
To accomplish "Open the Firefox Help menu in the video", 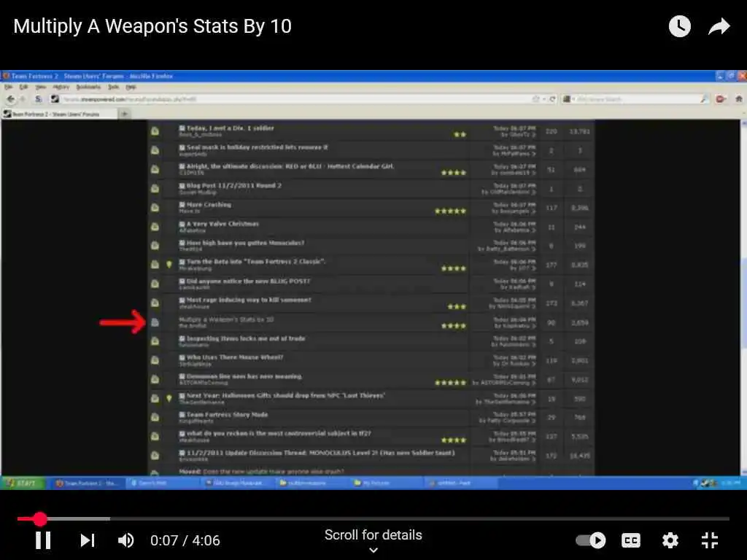I will [131, 87].
